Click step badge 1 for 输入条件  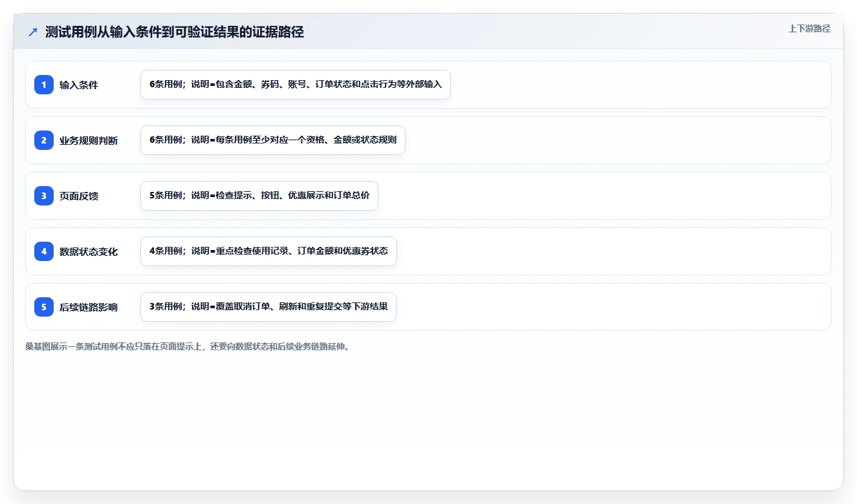(x=44, y=85)
